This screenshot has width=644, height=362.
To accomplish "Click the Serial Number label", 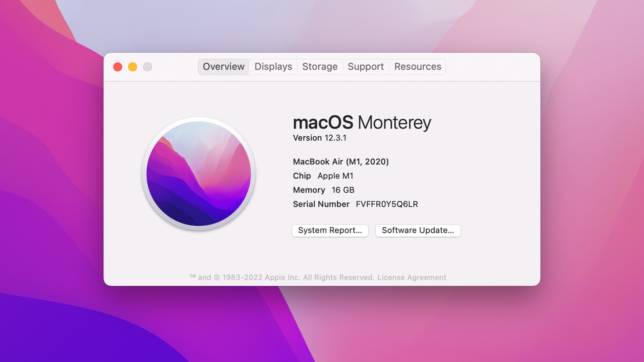I will 321,204.
